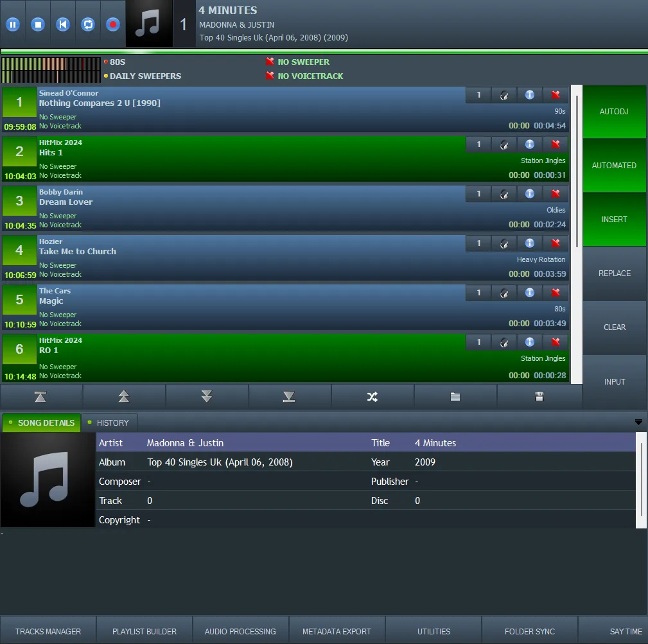The width and height of the screenshot is (648, 644).
Task: Seek within the green track progress bar
Action: point(324,51)
